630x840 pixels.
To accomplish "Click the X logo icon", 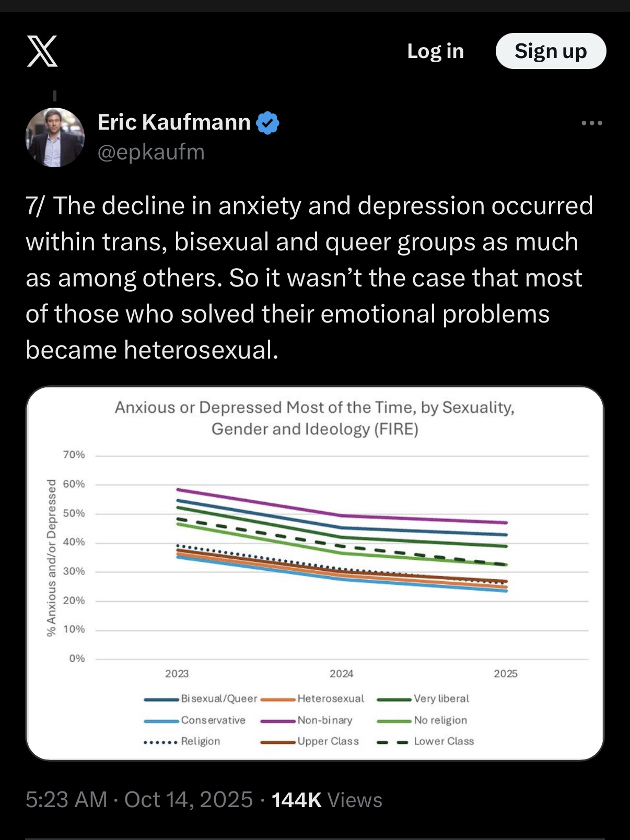I will (x=42, y=51).
